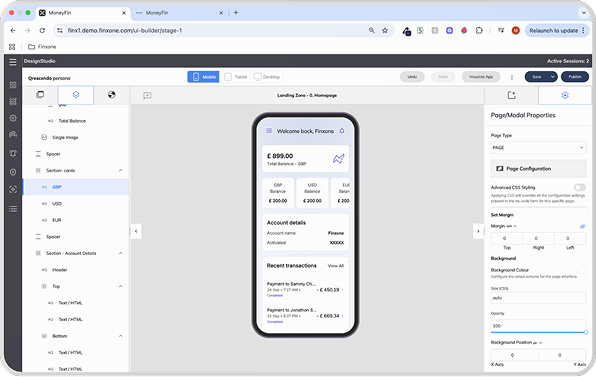Bookmark page using the star icon

[385, 30]
